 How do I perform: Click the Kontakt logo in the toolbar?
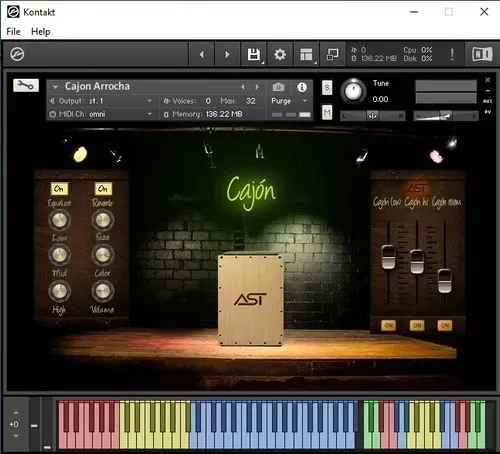(x=17, y=54)
